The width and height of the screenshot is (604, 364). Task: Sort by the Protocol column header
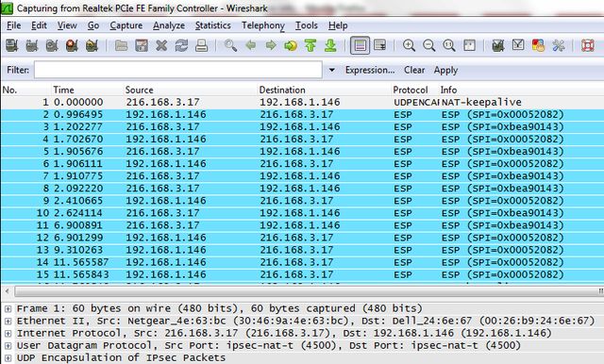click(411, 90)
